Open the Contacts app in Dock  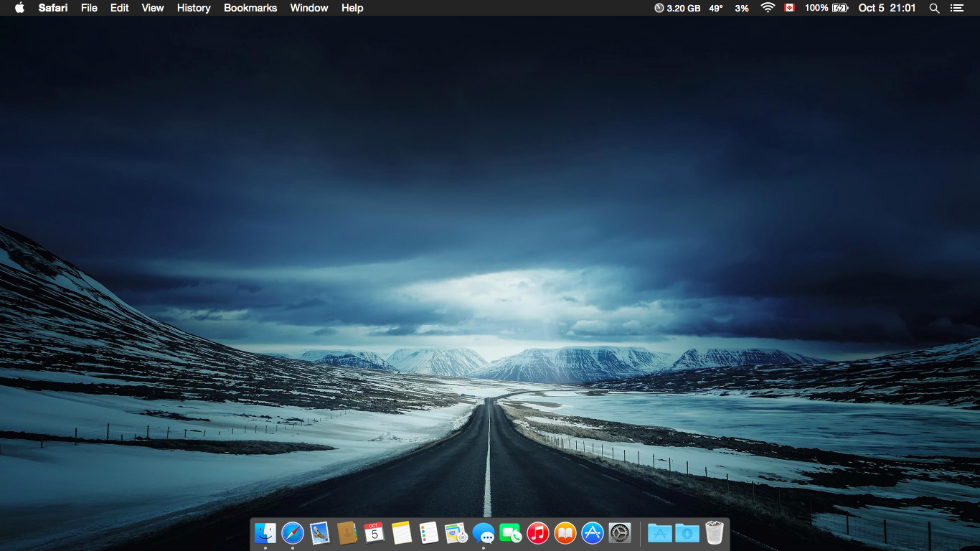click(x=347, y=532)
